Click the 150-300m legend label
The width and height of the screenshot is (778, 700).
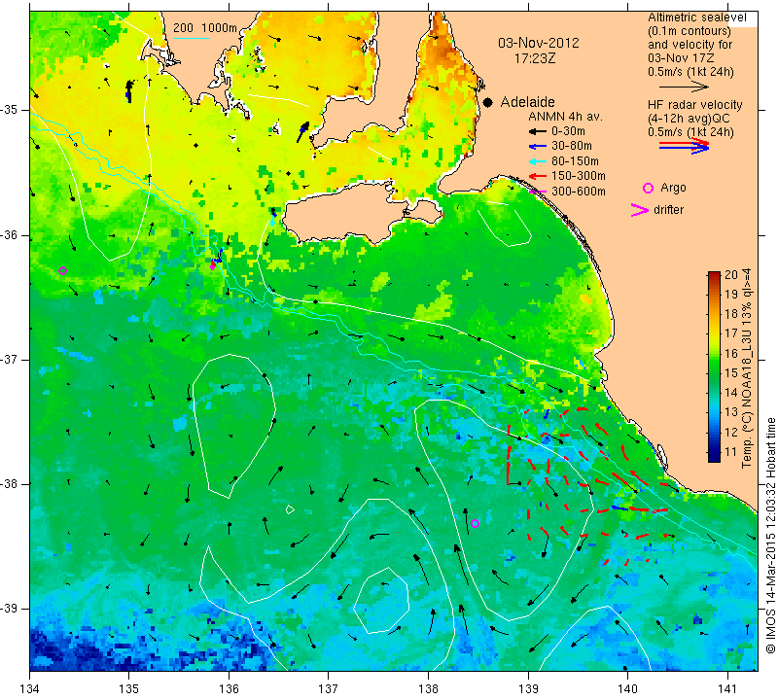pos(579,176)
